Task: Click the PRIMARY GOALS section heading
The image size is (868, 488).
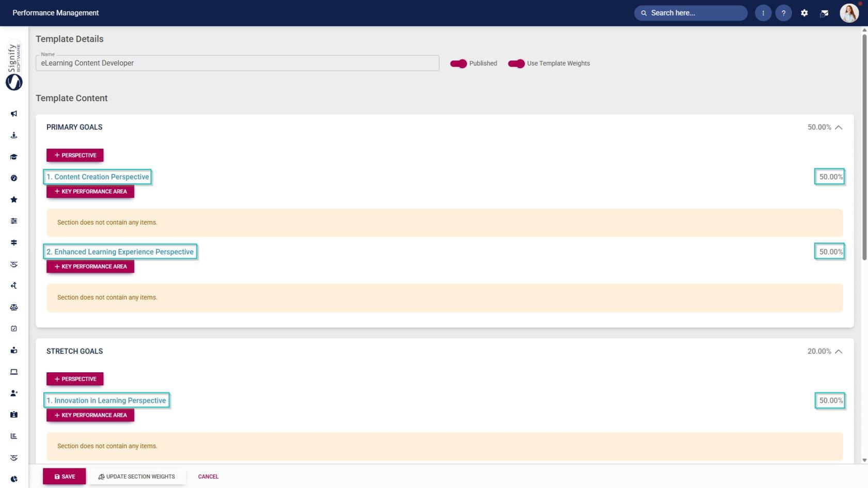Action: 74,127
